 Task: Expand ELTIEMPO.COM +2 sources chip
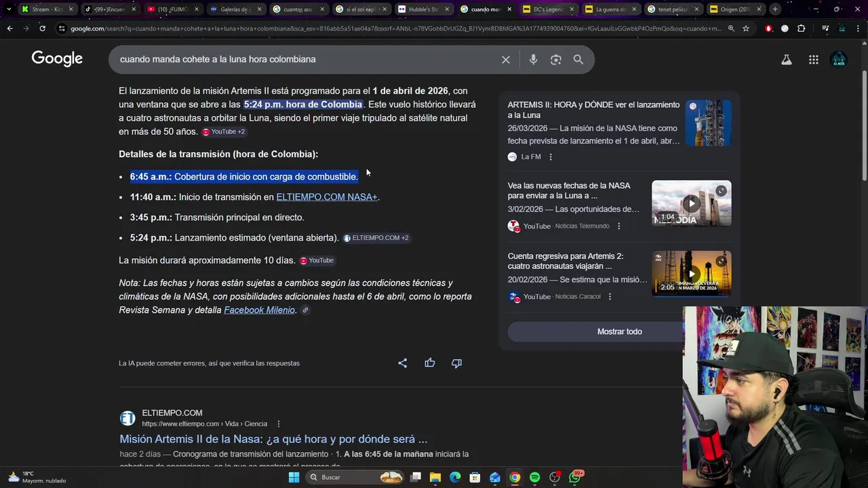[376, 238]
